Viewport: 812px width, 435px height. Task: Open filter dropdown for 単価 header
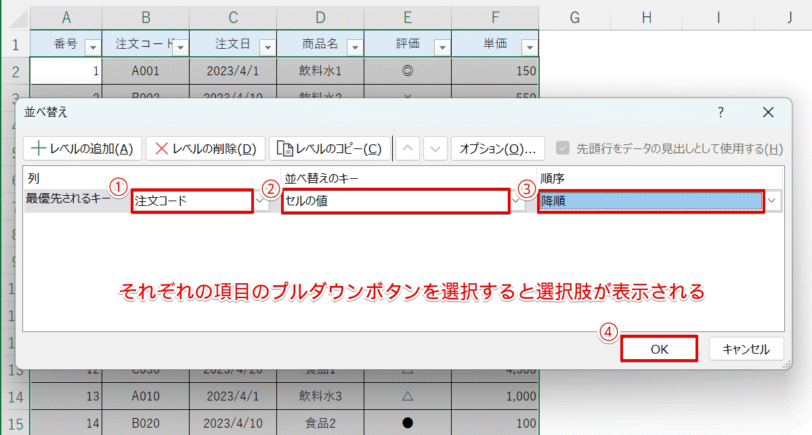529,48
